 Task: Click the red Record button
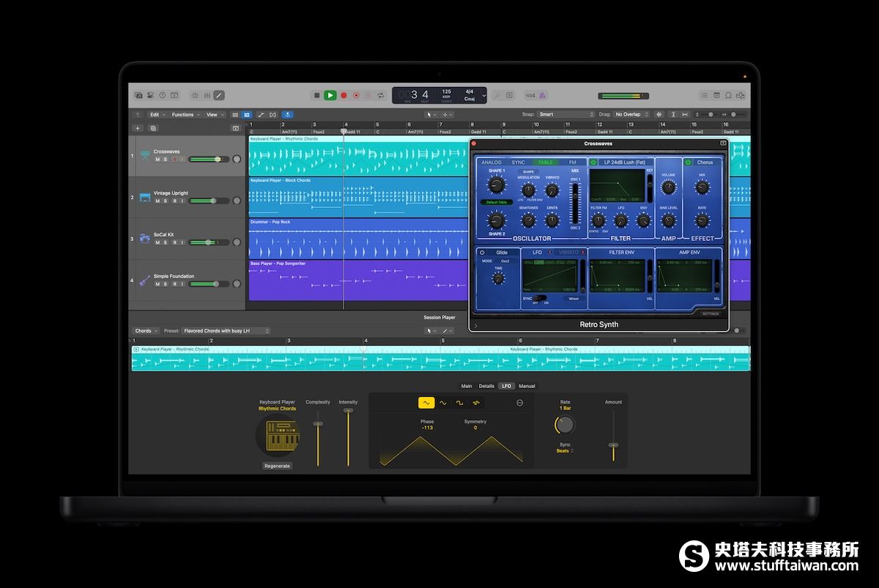click(x=344, y=95)
